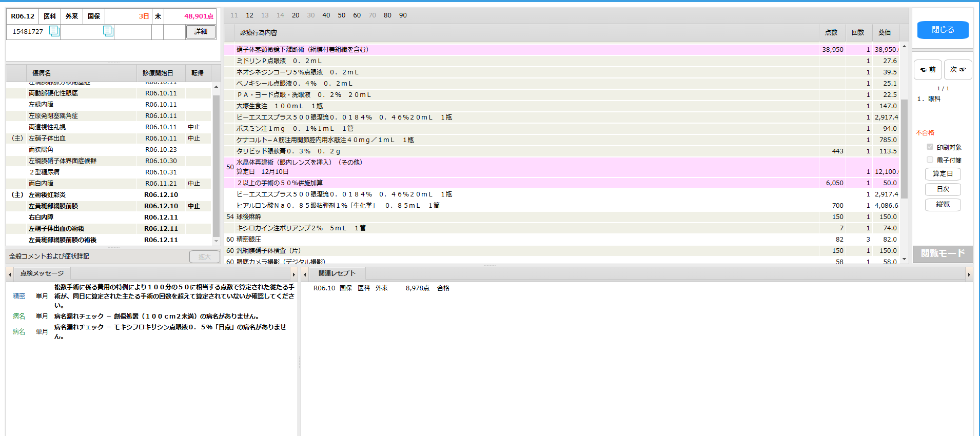Viewport: 980px width, 436px height.
Task: Jump to category 20 tab
Action: 296,15
